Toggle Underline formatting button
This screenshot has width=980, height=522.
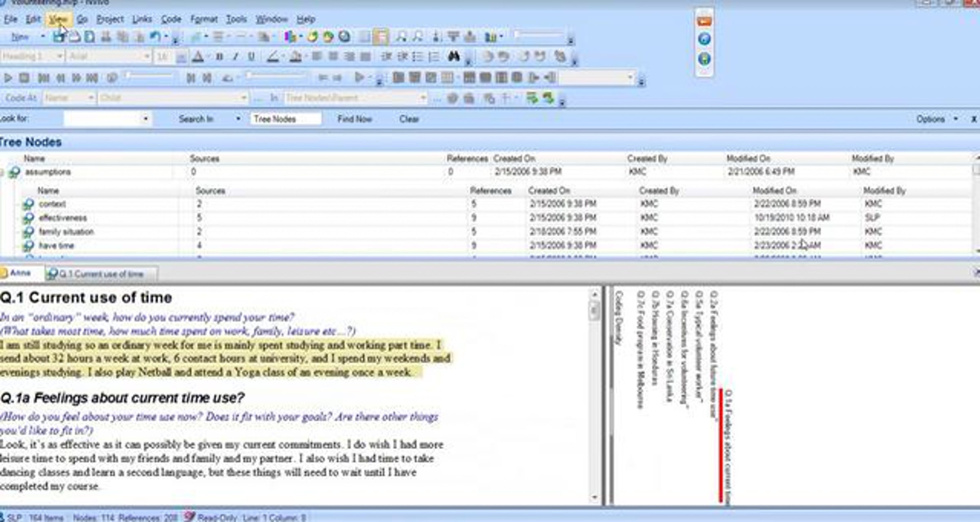252,57
